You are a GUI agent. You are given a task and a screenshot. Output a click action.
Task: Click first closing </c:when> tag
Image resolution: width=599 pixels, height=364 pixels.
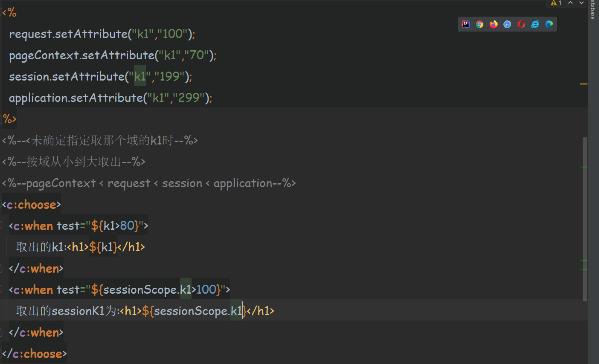click(36, 269)
